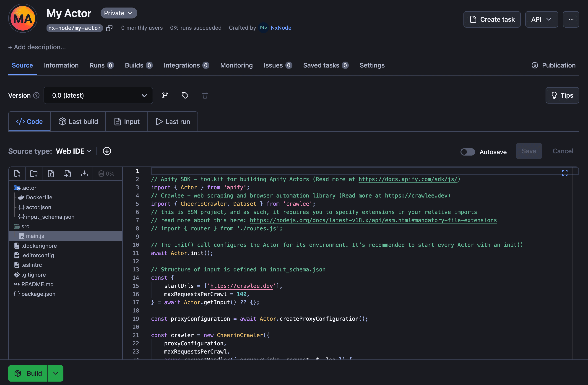Enable the Autosave toggle

click(467, 152)
